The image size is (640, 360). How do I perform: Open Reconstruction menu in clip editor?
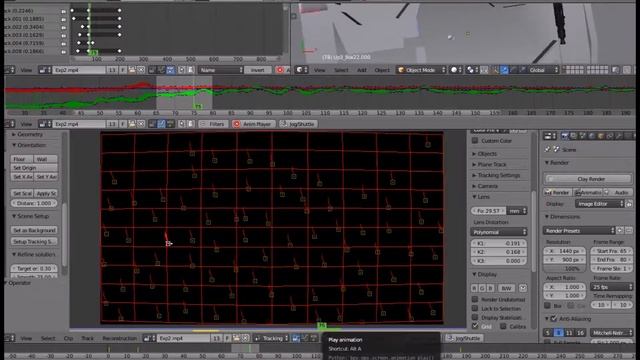click(119, 338)
